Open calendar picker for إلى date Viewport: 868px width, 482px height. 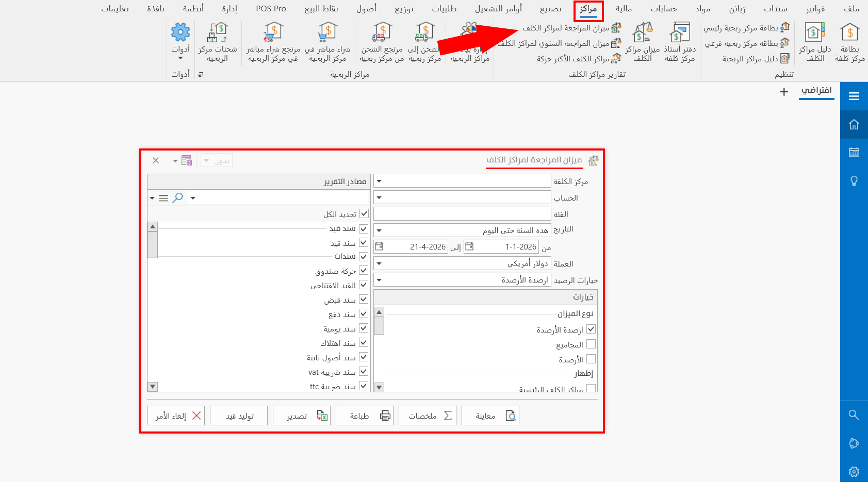pos(379,246)
